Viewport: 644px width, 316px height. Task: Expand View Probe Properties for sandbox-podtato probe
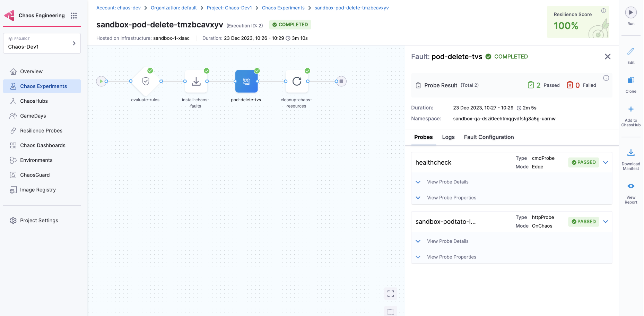451,257
